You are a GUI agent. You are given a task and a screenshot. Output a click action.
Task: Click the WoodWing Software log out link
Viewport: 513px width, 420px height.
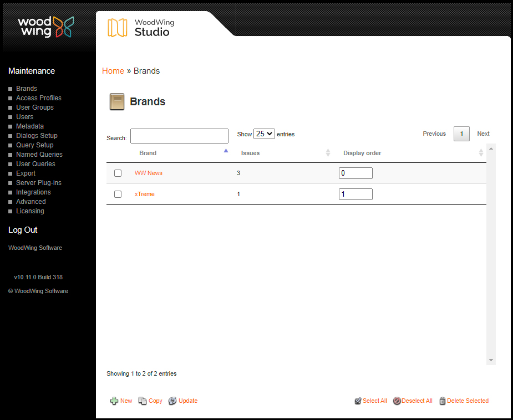pyautogui.click(x=35, y=247)
